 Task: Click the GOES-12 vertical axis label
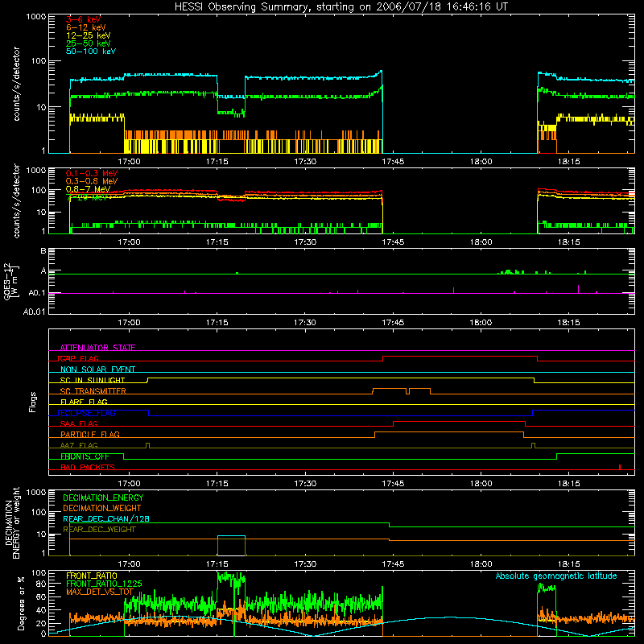point(11,281)
